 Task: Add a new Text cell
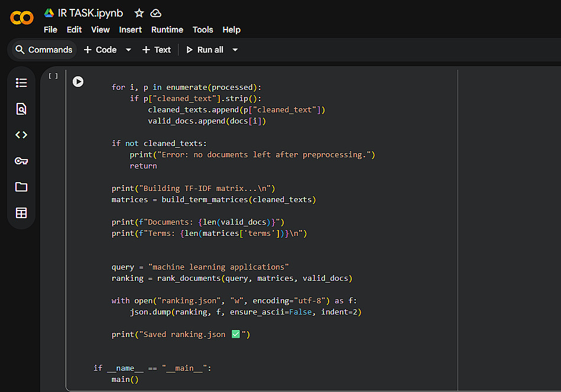pos(156,50)
